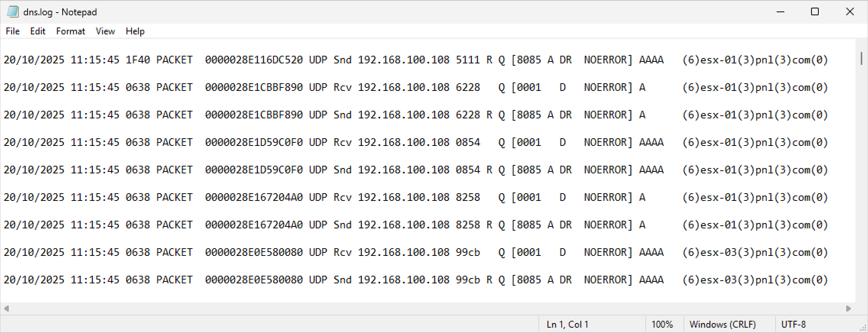The height and width of the screenshot is (333, 868).
Task: Close the dns.log Notepad window
Action: pyautogui.click(x=850, y=12)
